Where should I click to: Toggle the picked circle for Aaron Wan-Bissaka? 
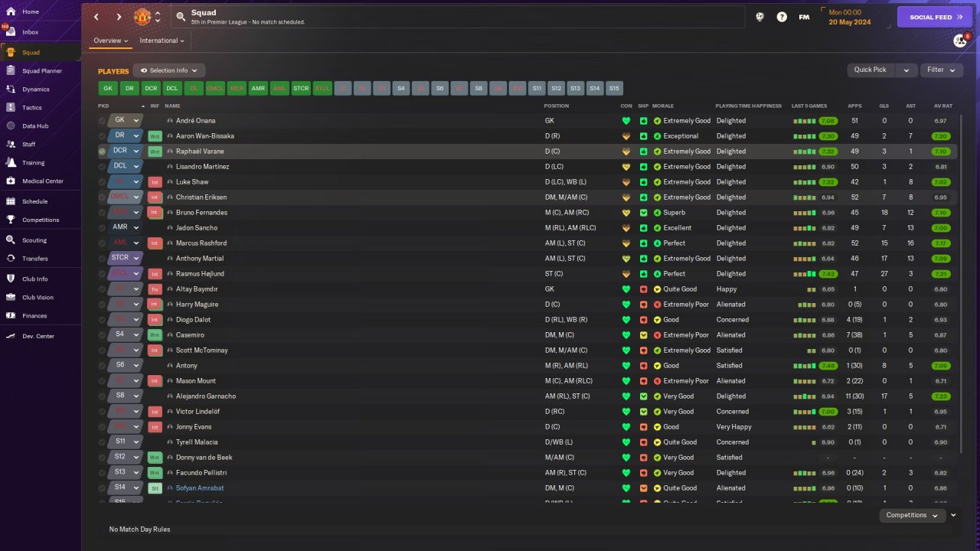pyautogui.click(x=103, y=136)
